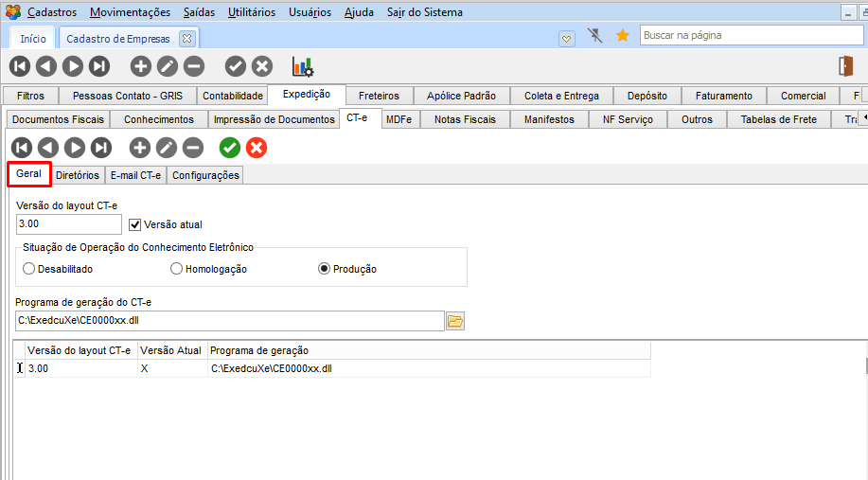
Task: Jump to first CT-e record
Action: (22, 148)
